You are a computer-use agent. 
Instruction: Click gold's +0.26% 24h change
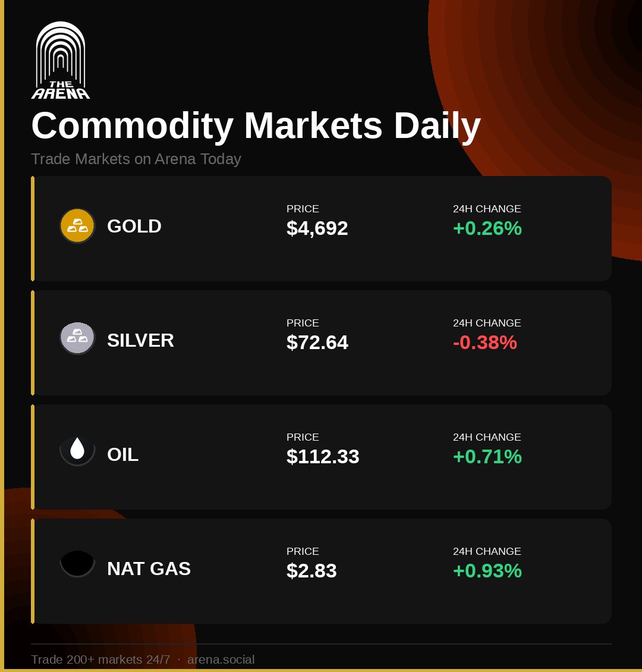click(487, 228)
